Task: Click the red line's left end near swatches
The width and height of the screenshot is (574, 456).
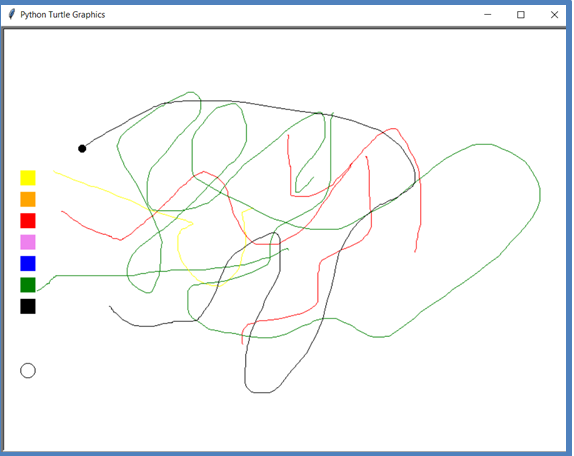Action: tap(62, 212)
